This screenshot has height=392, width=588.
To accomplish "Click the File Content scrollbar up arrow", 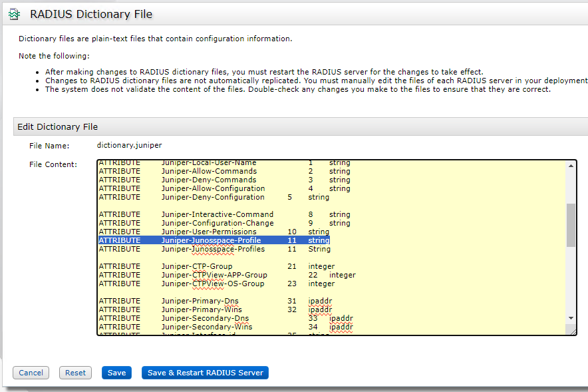I will point(571,166).
